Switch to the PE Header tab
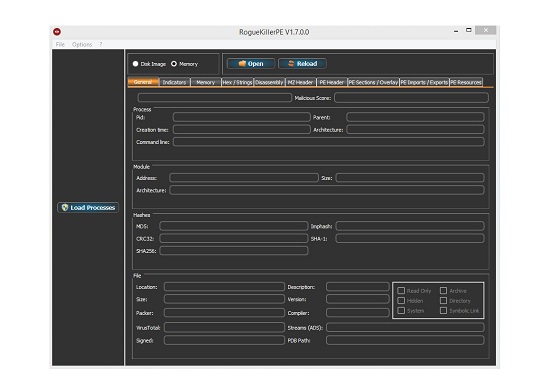The height and width of the screenshot is (386, 550). click(x=331, y=82)
